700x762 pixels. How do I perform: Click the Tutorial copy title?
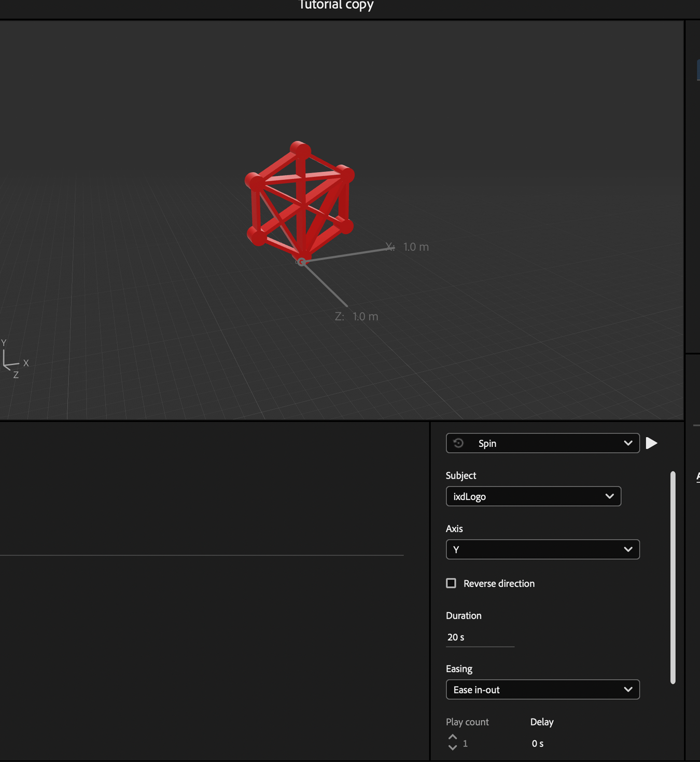click(335, 5)
